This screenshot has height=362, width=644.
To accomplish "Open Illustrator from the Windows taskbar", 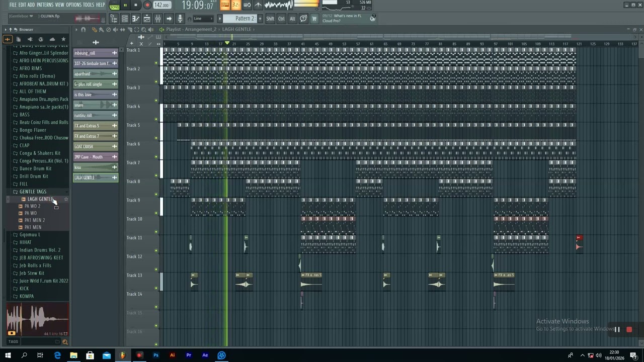I will tap(172, 355).
